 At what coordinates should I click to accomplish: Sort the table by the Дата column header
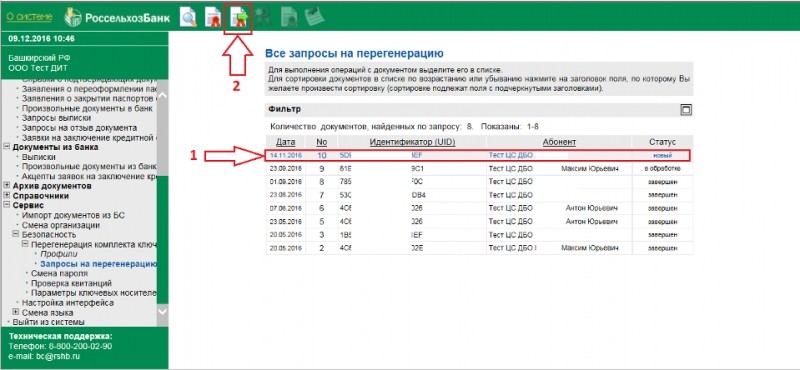pos(285,142)
